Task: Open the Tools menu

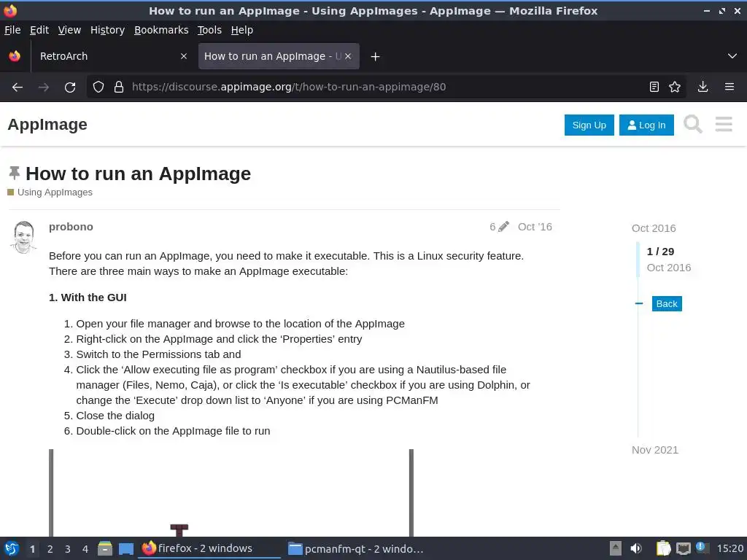Action: tap(209, 30)
